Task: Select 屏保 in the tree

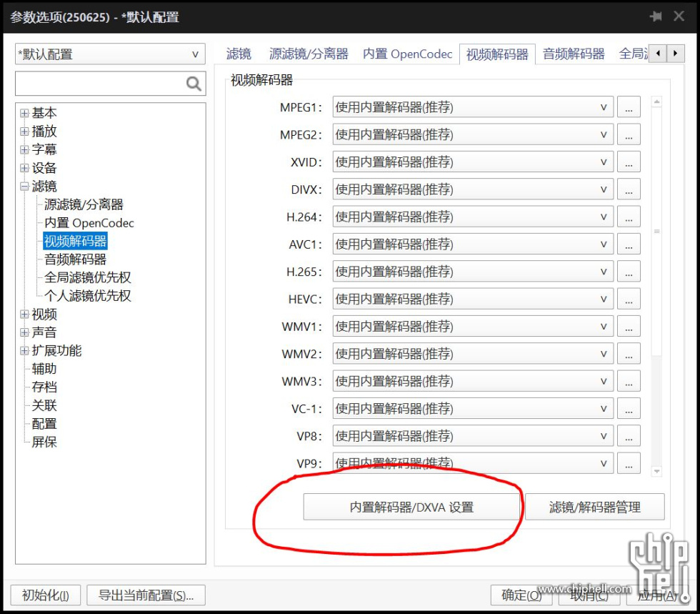Action: 44,442
